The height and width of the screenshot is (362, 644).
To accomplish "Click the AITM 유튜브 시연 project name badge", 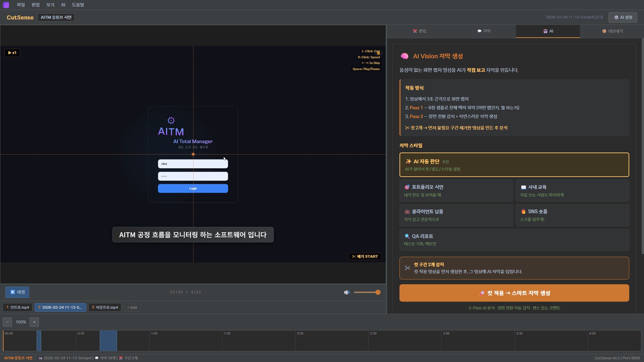I will 56,17.
